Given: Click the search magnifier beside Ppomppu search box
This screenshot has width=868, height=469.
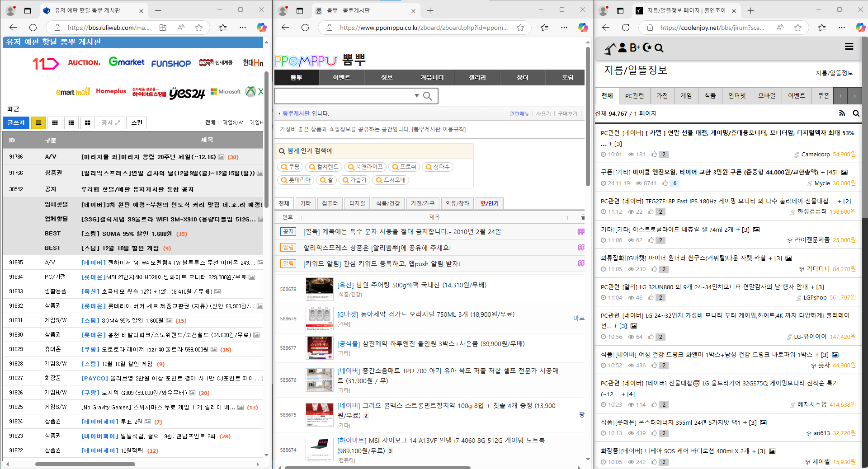Looking at the screenshot, I should click(428, 96).
